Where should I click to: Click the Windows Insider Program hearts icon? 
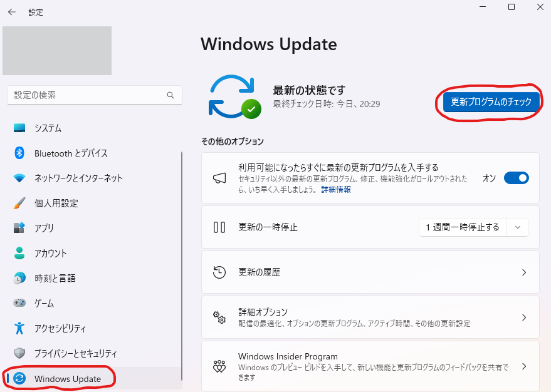click(x=219, y=366)
